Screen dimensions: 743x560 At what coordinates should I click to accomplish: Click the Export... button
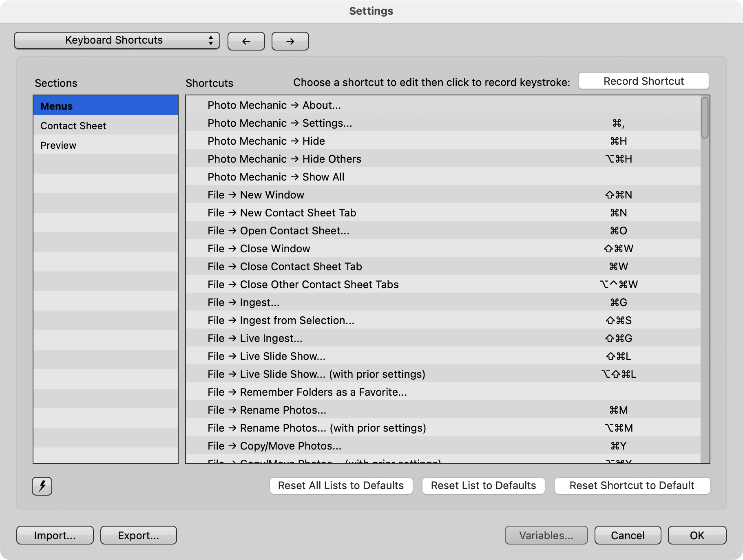coord(138,535)
